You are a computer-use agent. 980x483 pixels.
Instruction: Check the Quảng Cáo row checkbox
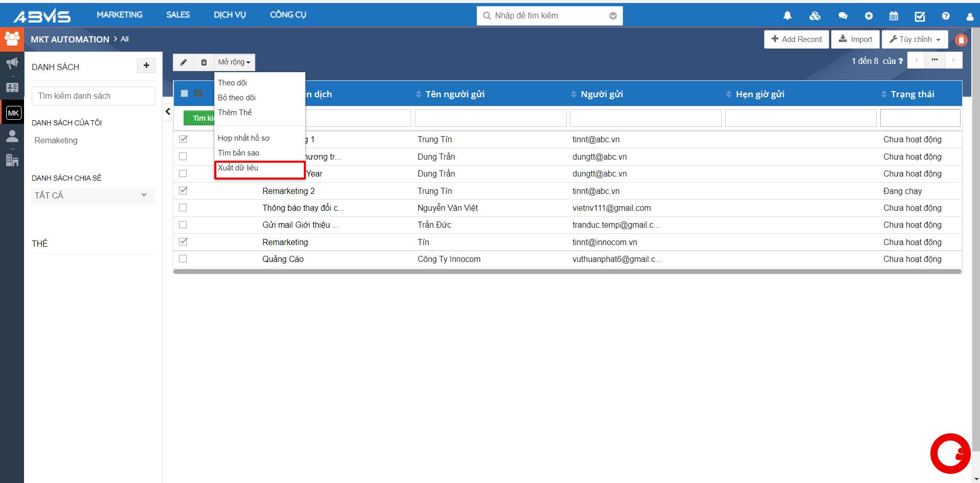(x=183, y=259)
